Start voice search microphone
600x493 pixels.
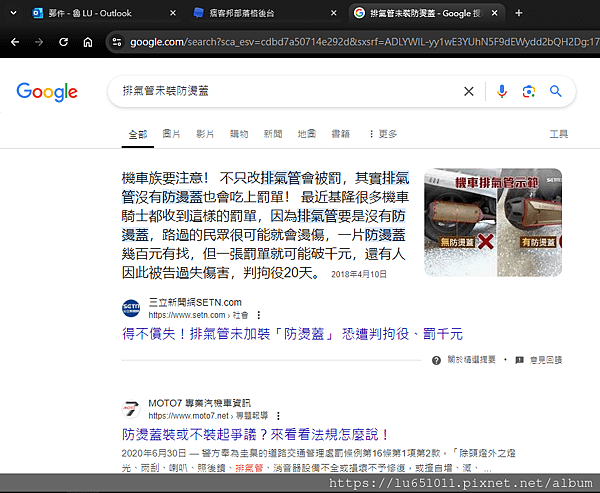[x=502, y=91]
